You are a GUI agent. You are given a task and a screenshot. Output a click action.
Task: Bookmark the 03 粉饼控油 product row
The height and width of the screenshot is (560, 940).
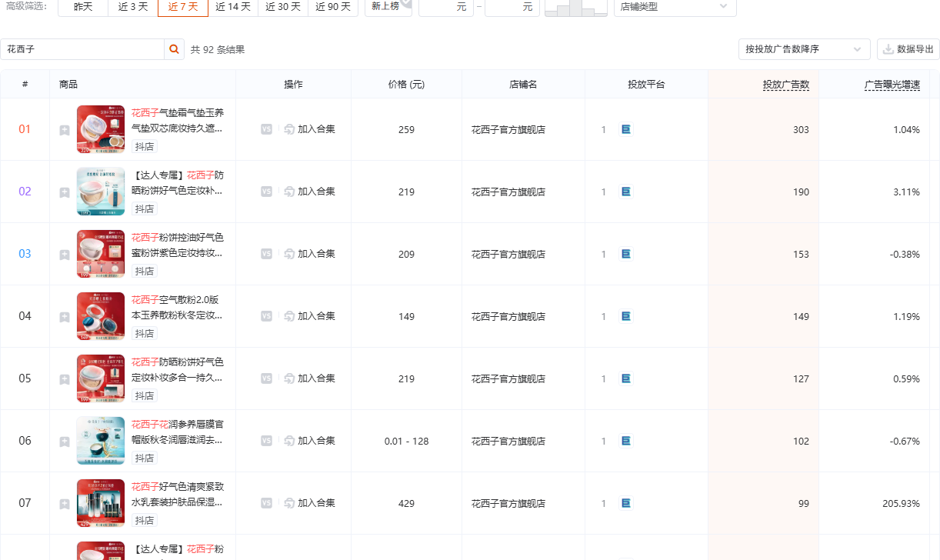(65, 255)
